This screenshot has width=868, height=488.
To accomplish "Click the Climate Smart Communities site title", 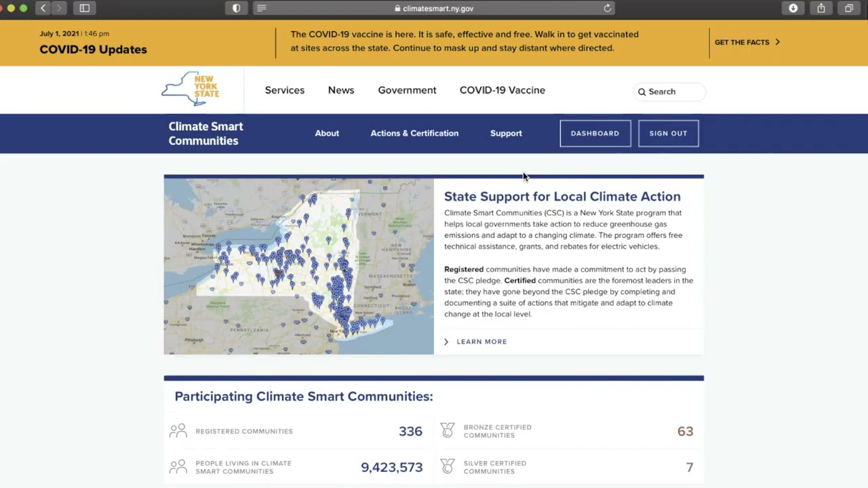I will (205, 134).
